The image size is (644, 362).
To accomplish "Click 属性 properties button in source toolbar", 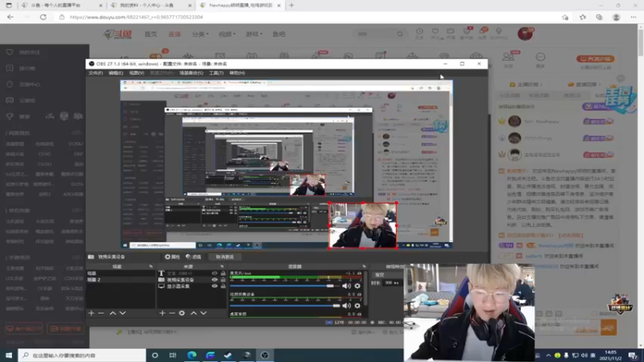I will pos(172,257).
